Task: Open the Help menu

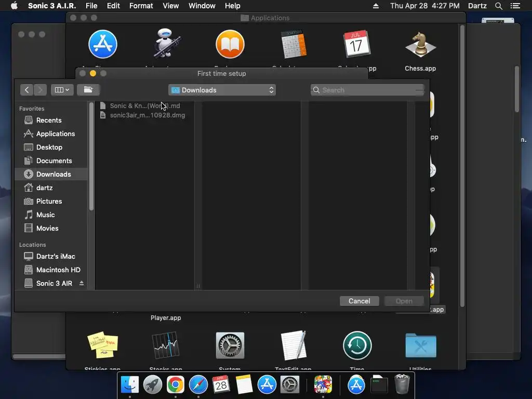Action: pos(232,6)
